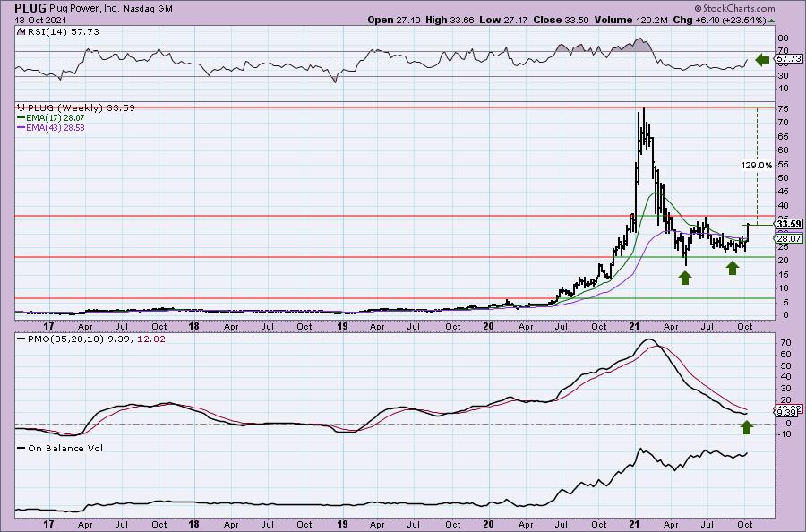This screenshot has width=806, height=532.
Task: Click the 65 level on the price axis
Action: (784, 136)
